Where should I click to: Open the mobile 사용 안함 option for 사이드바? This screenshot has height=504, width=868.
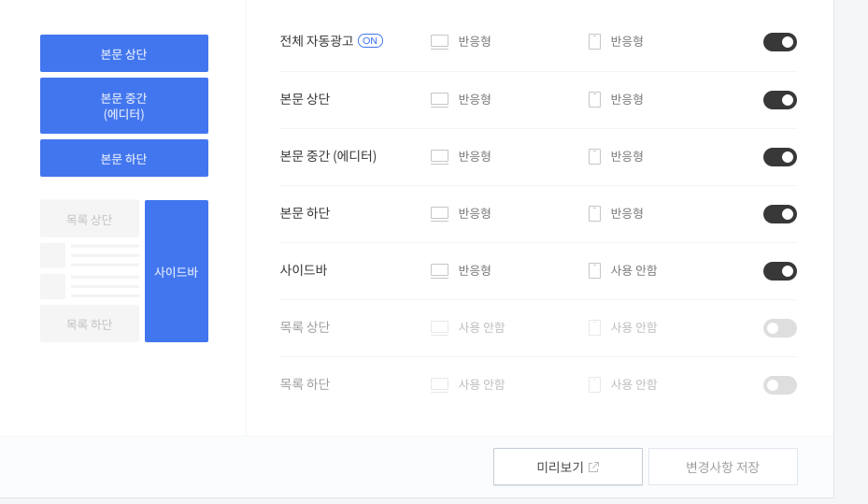coord(633,271)
